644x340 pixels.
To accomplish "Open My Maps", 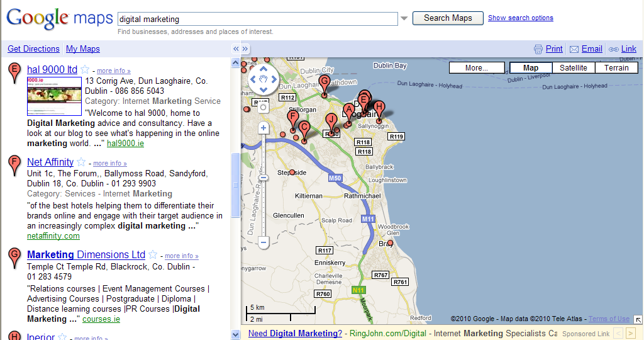I will [x=83, y=49].
